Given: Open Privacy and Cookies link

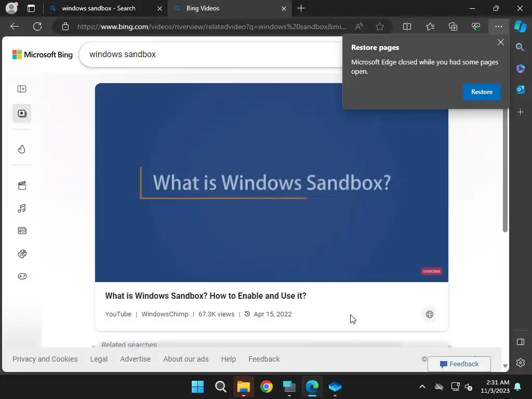Looking at the screenshot, I should point(45,359).
